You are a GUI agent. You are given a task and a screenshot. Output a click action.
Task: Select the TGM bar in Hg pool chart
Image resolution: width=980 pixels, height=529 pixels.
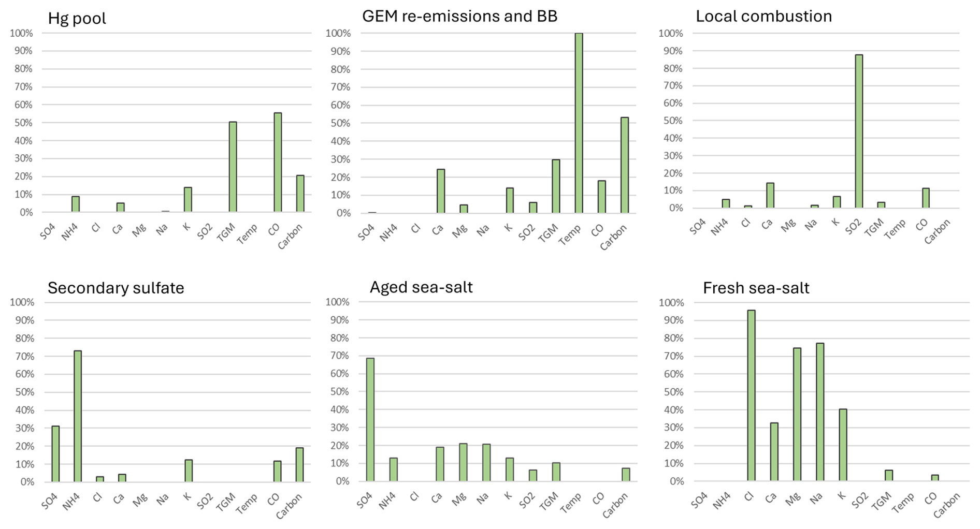(233, 167)
